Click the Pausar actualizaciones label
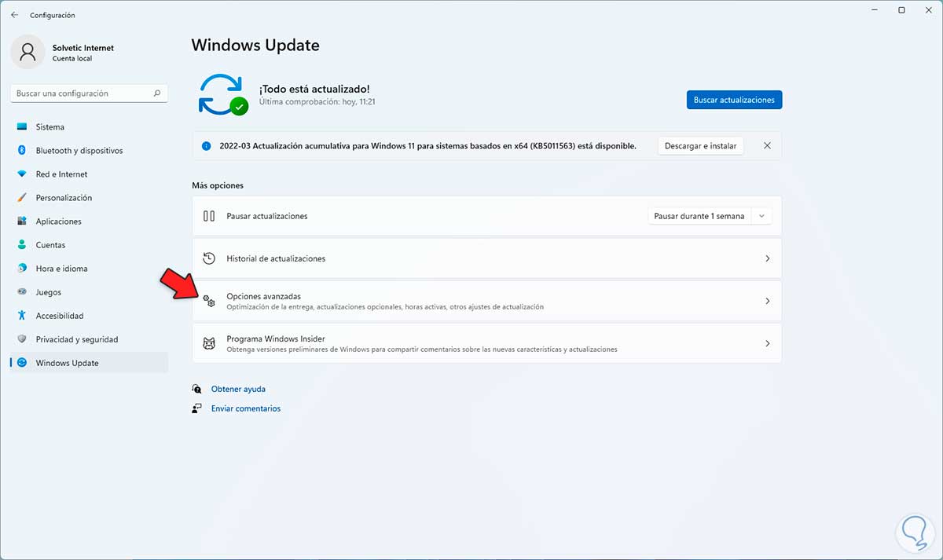943x560 pixels. (x=267, y=216)
